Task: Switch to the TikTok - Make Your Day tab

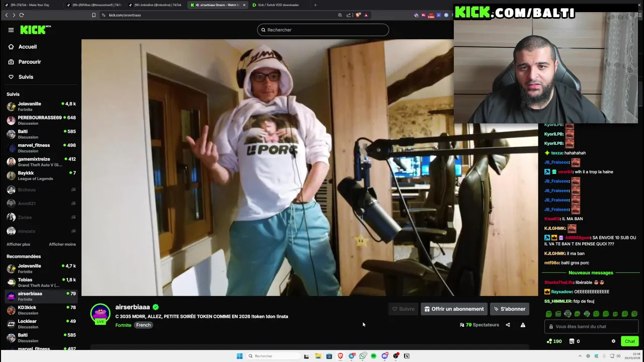Action: (30, 5)
